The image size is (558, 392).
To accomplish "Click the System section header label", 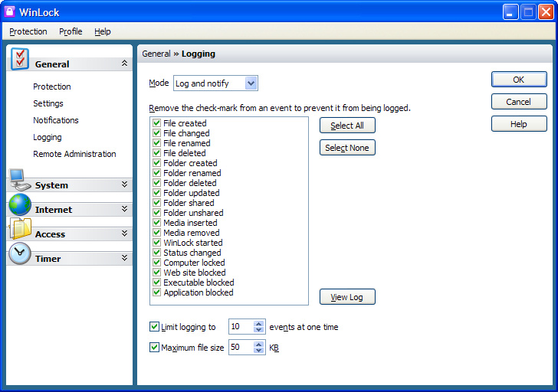I will (x=51, y=185).
